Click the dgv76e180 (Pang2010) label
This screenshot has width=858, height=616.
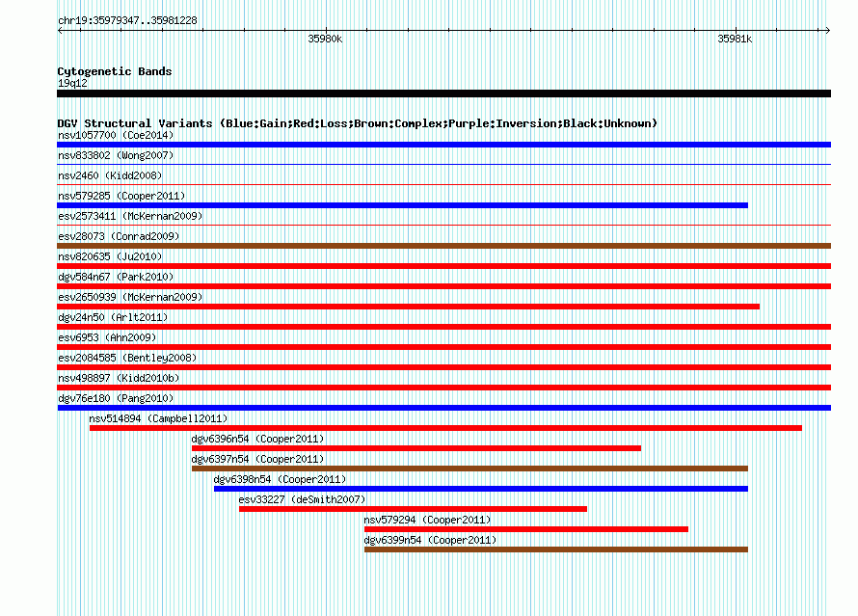tap(116, 398)
